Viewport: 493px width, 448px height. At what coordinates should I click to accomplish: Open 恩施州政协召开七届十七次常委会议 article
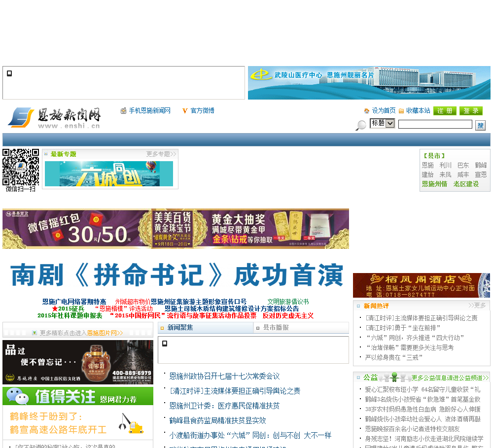coord(224,377)
